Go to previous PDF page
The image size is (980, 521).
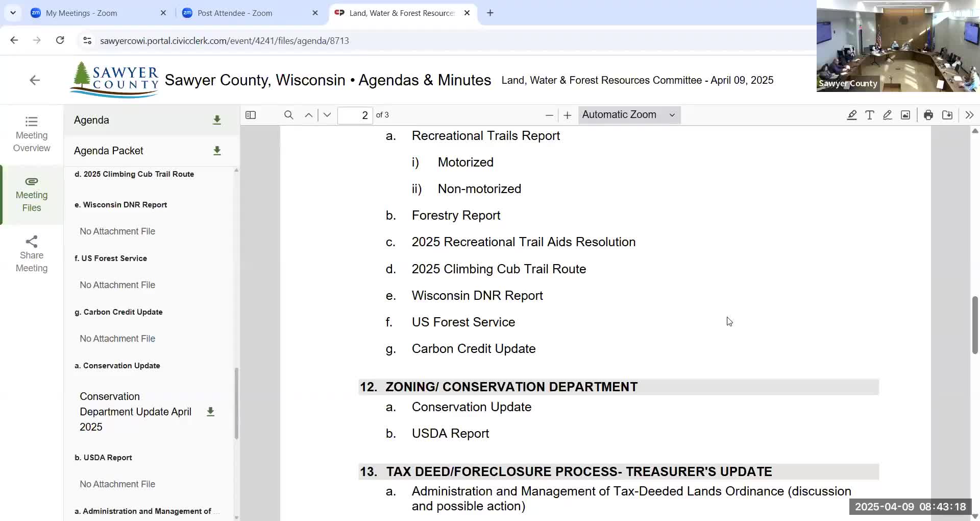coord(309,115)
